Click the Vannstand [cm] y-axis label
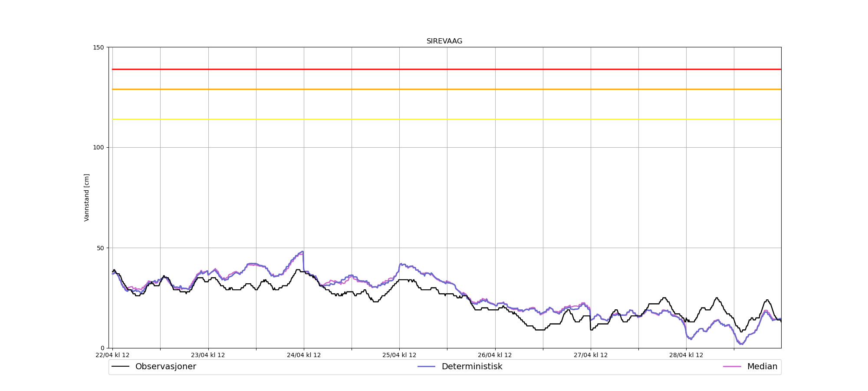 87,198
